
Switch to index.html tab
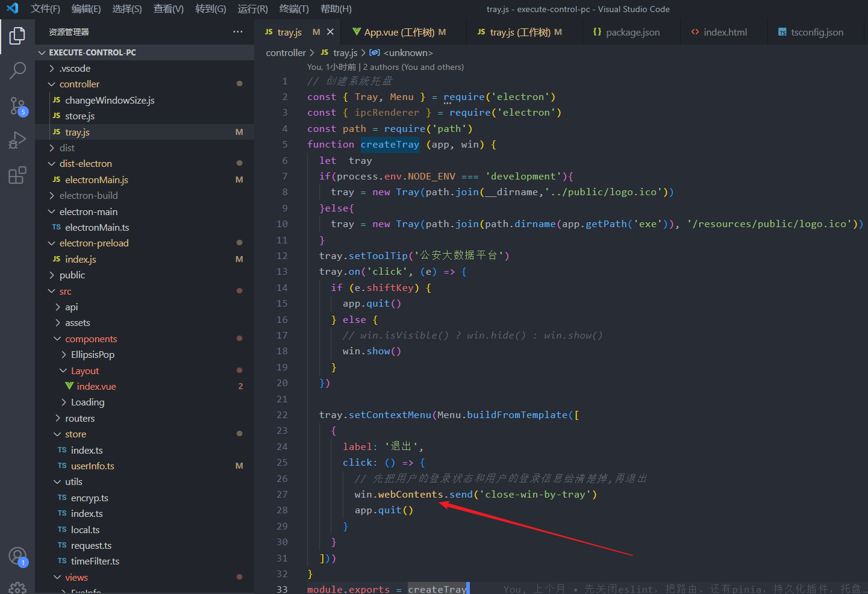click(724, 32)
